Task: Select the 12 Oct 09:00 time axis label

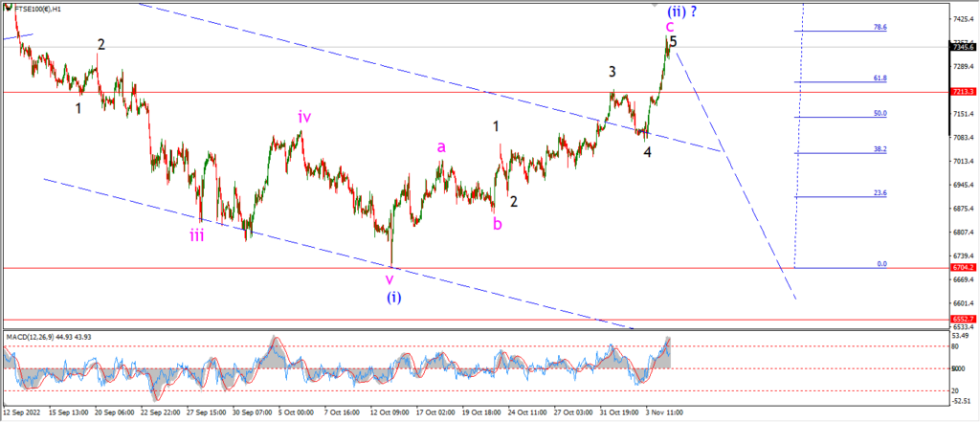Action: (391, 413)
